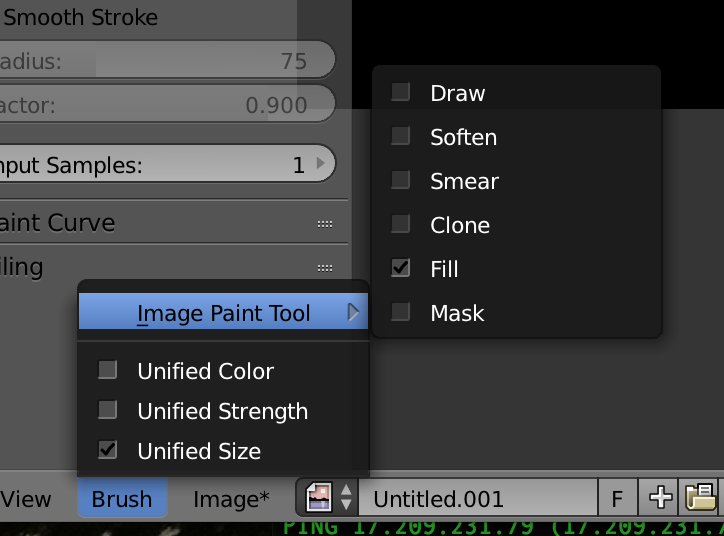Screen dimensions: 724x536
Task: Open the Image* menu
Action: 231,499
